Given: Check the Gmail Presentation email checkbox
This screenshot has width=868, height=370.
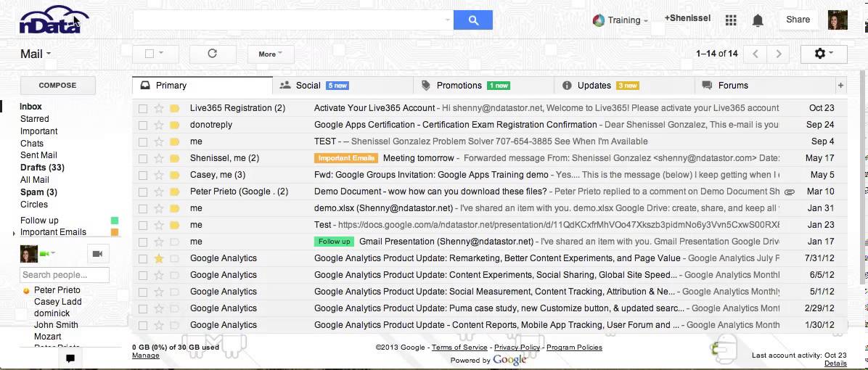Looking at the screenshot, I should coord(143,242).
